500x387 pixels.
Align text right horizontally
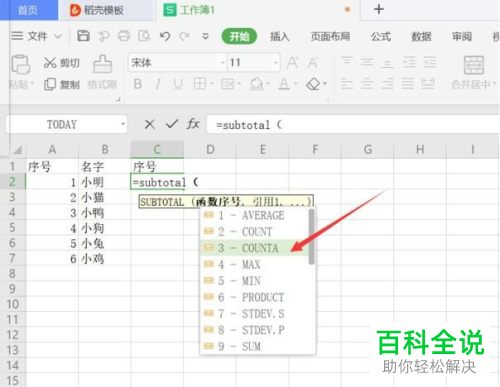coord(387,83)
